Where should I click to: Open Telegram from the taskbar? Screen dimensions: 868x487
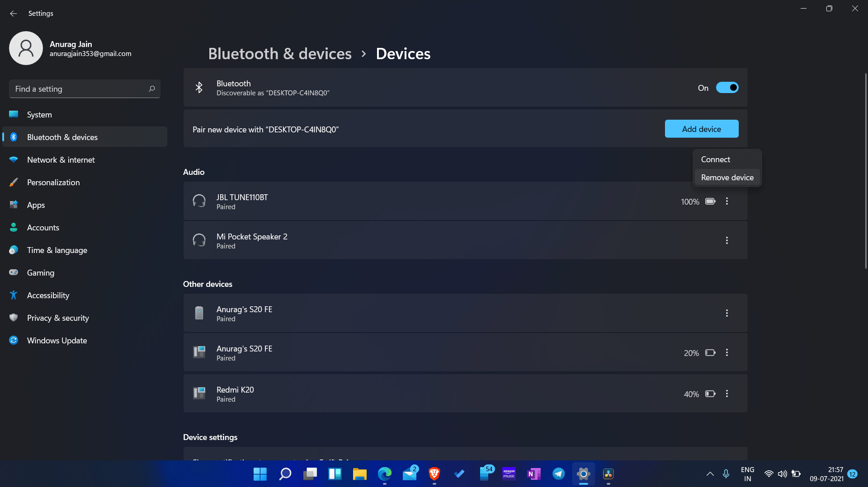tap(558, 474)
